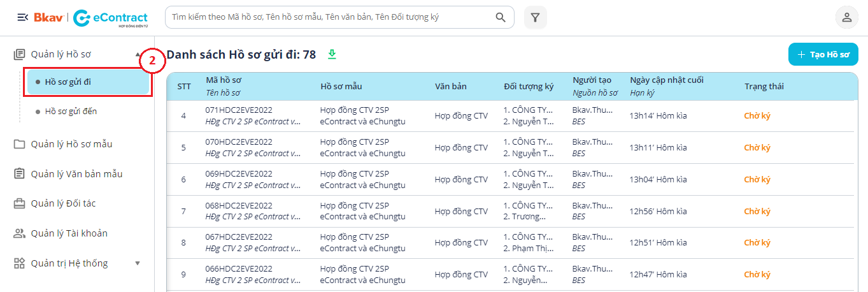Click the Trạng thái column header
Viewport: 868px width, 292px height.
(x=764, y=87)
